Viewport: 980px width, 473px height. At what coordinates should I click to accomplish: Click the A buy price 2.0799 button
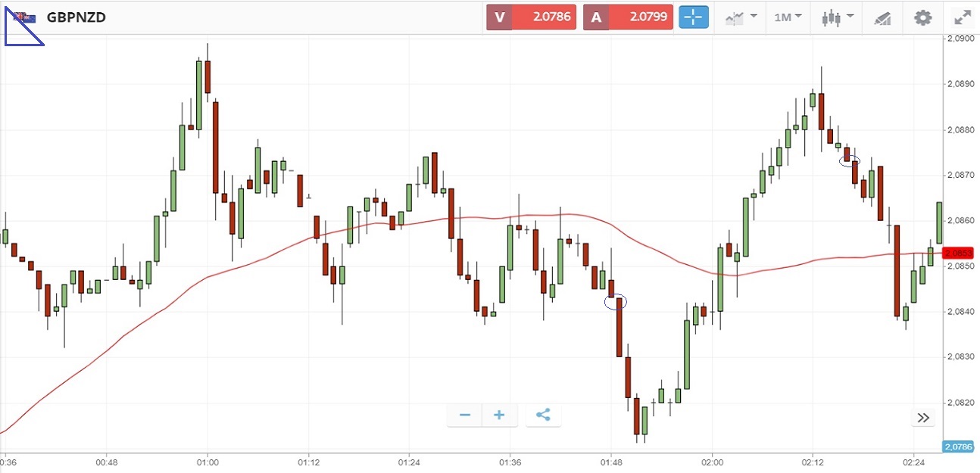coord(628,17)
